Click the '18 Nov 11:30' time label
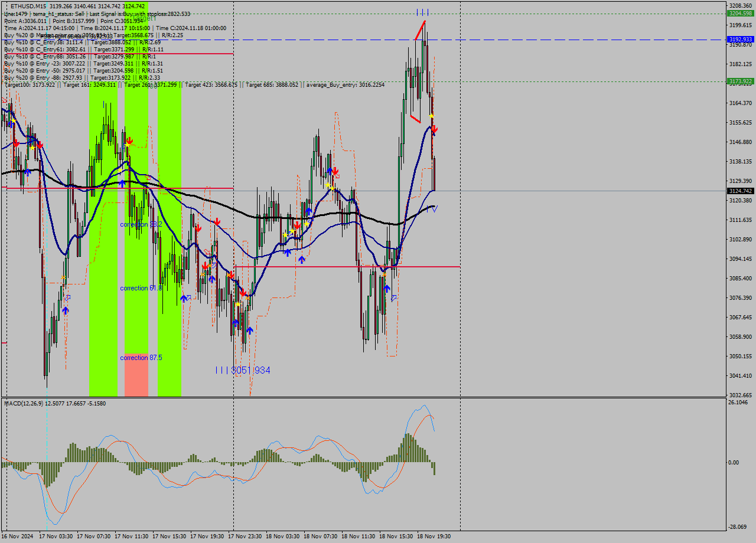 [359, 537]
